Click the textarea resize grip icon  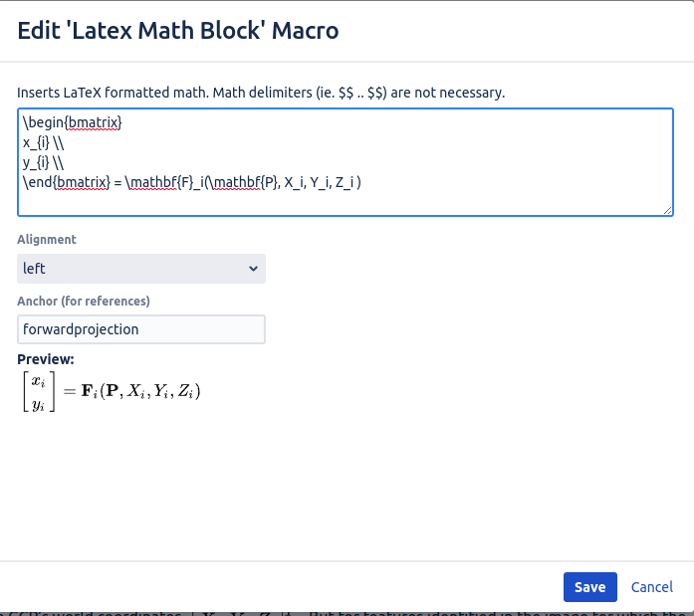click(668, 211)
